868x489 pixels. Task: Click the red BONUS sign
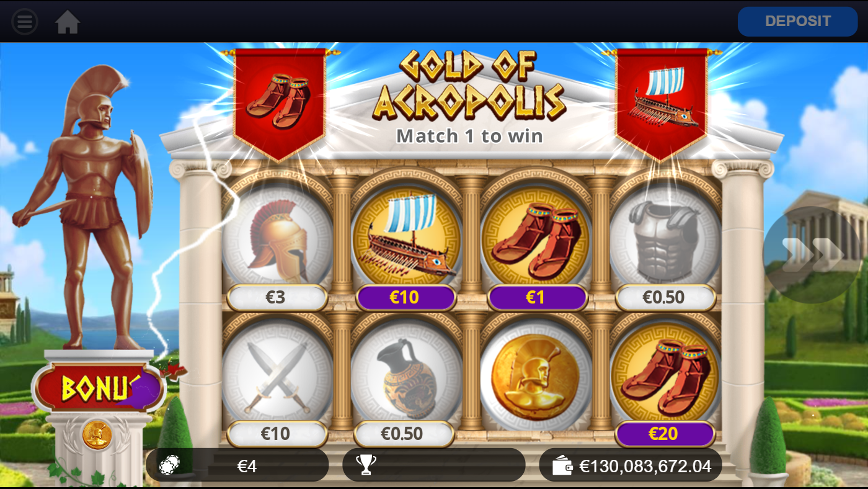(99, 388)
